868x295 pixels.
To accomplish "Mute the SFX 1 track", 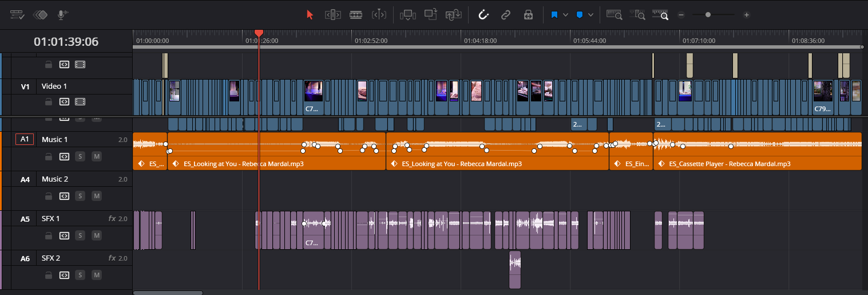I will (96, 235).
